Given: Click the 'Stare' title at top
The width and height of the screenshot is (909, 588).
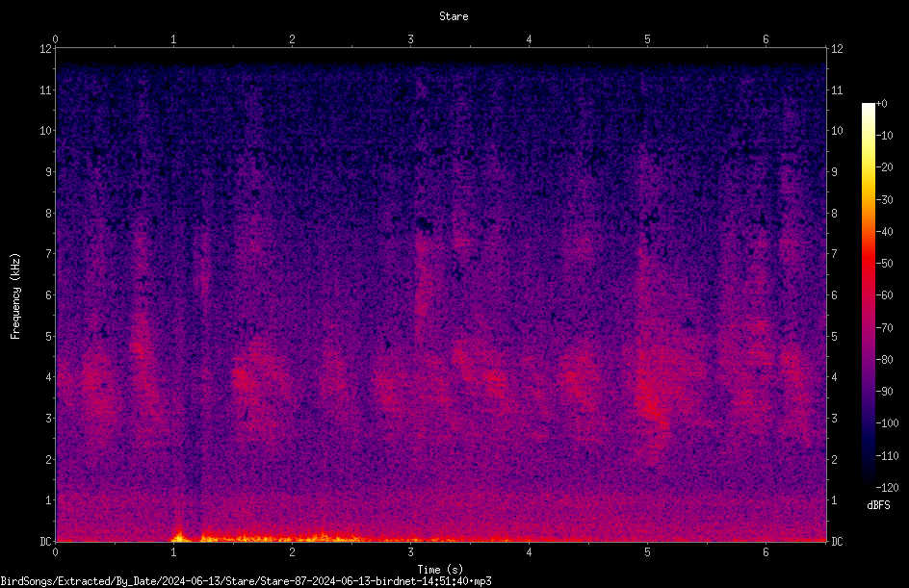Looking at the screenshot, I should click(x=454, y=16).
